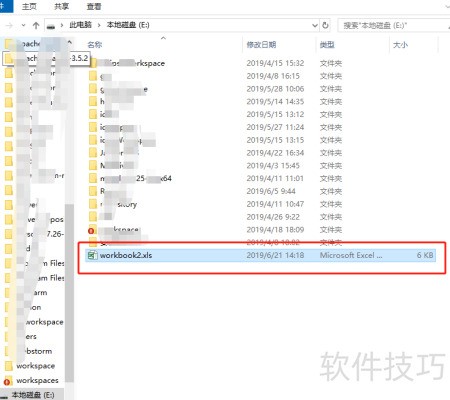The image size is (450, 400).
Task: Sort files by 名称 column header
Action: click(95, 45)
